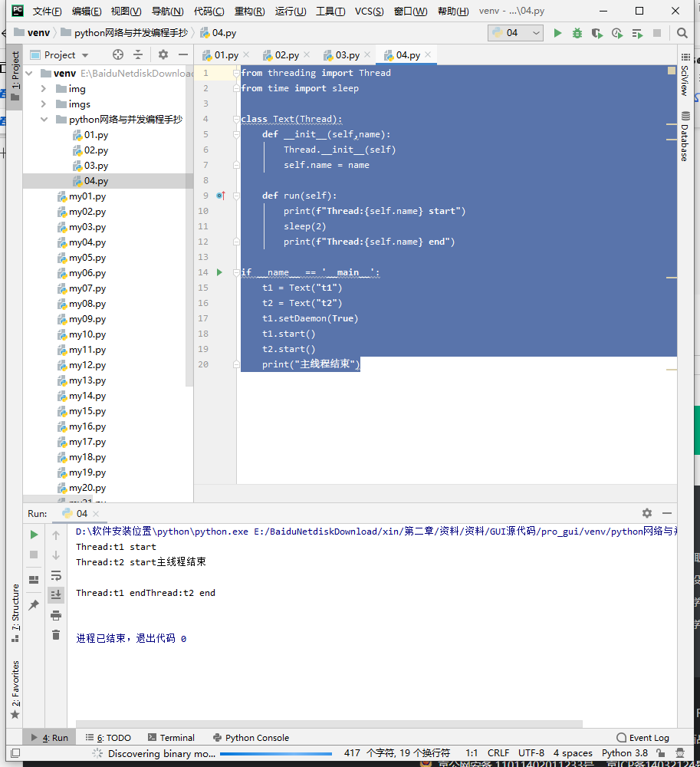This screenshot has height=767, width=700.
Task: Open Project panel settings gear
Action: click(x=163, y=54)
